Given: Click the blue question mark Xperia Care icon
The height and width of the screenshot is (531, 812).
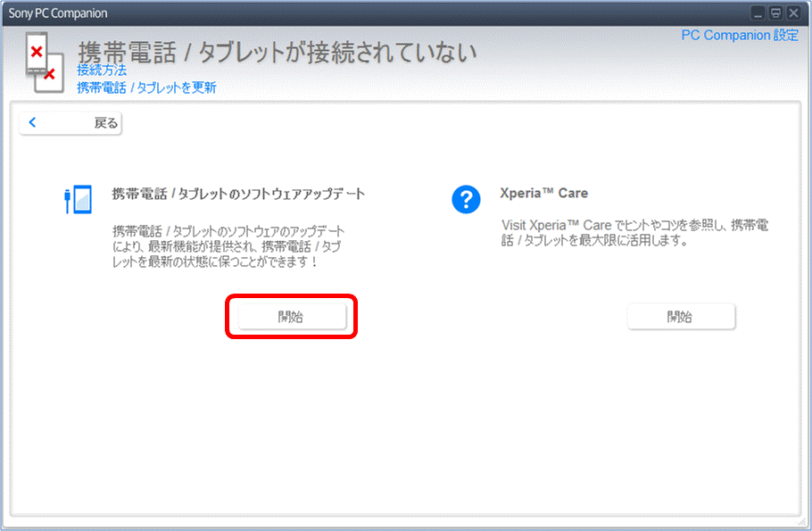Looking at the screenshot, I should pos(466,199).
